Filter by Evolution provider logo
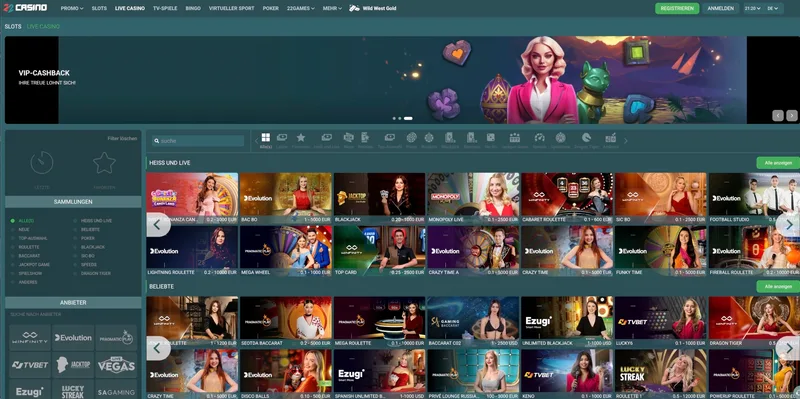Viewport: 800px width, 399px height. 73,337
